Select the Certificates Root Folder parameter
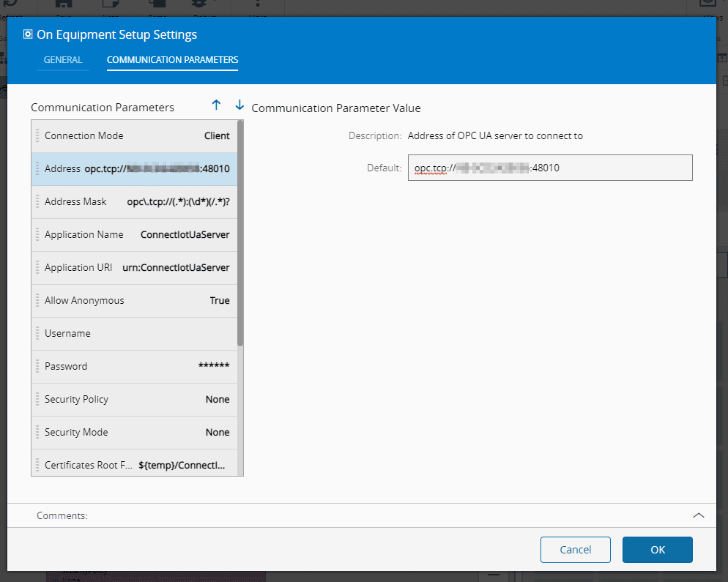This screenshot has width=728, height=582. coord(137,464)
